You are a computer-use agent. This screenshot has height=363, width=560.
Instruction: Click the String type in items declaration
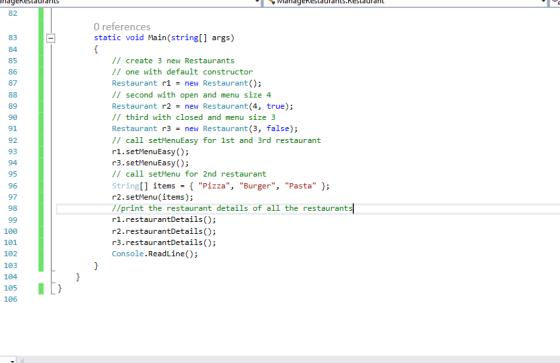pos(125,186)
